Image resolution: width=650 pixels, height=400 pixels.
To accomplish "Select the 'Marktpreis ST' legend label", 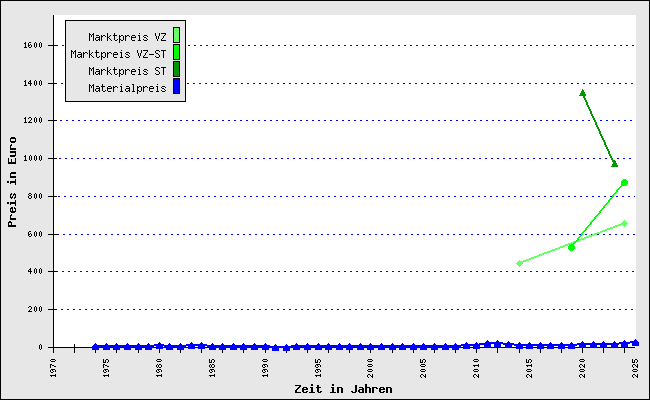I will coord(127,71).
